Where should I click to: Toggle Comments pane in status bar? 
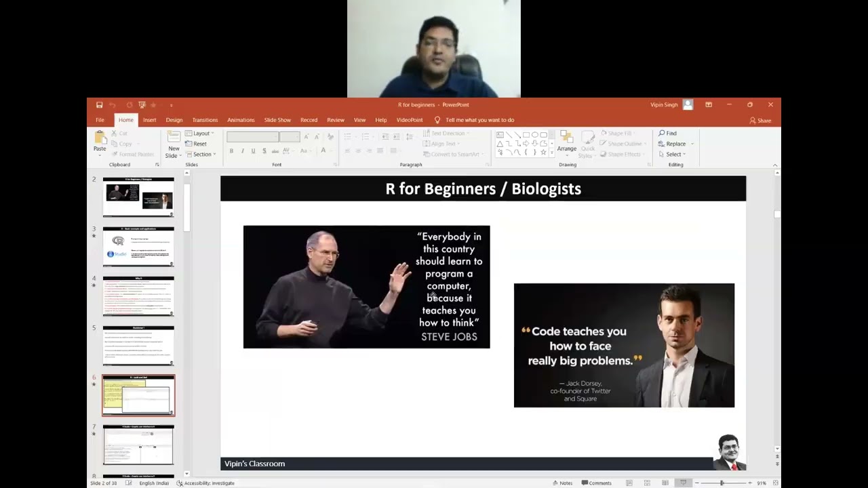[597, 483]
